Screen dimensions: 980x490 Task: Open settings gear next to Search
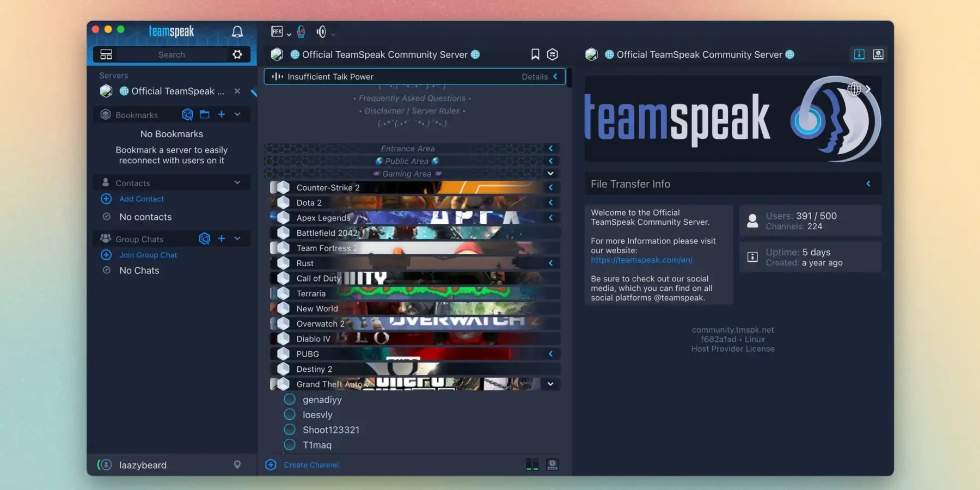pyautogui.click(x=237, y=54)
